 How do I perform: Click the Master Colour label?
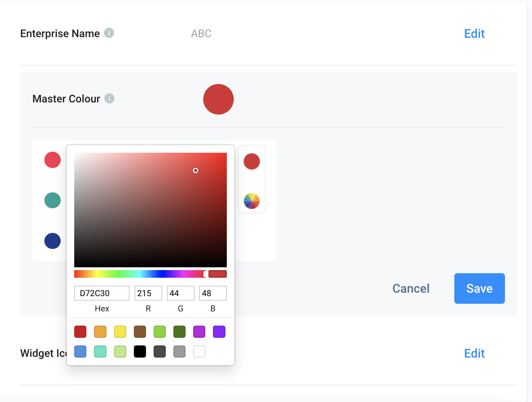pyautogui.click(x=66, y=99)
